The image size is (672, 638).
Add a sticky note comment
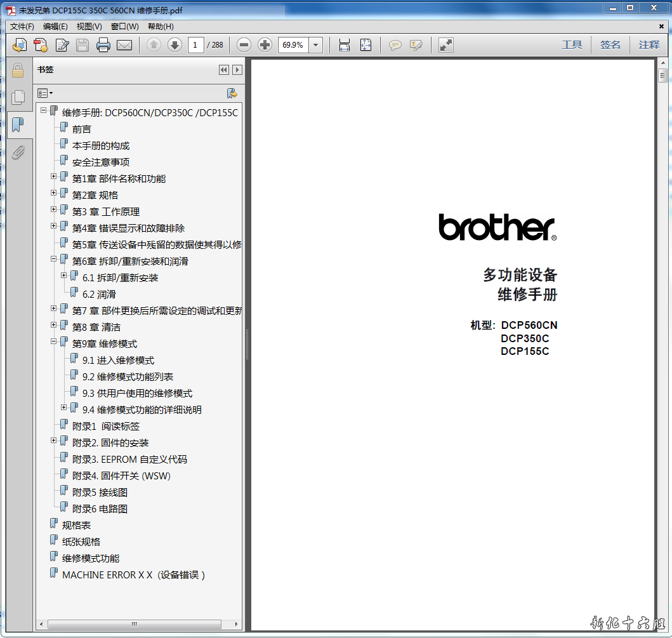click(x=395, y=45)
